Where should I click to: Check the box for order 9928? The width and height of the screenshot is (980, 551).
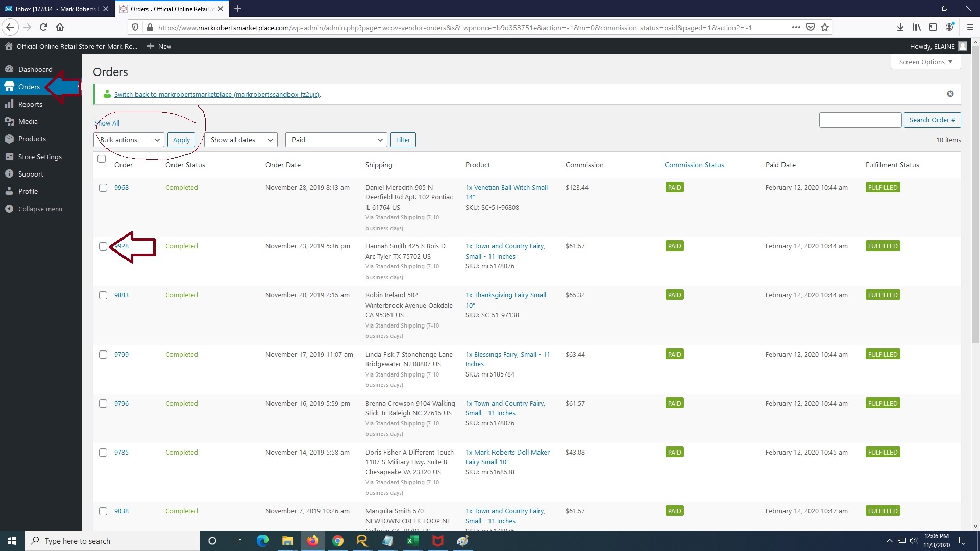point(103,246)
